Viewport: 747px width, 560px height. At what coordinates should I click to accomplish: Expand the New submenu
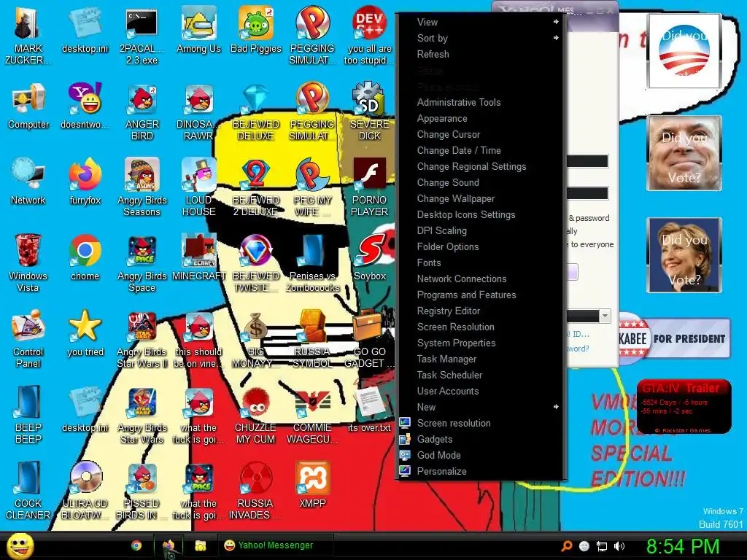point(480,407)
